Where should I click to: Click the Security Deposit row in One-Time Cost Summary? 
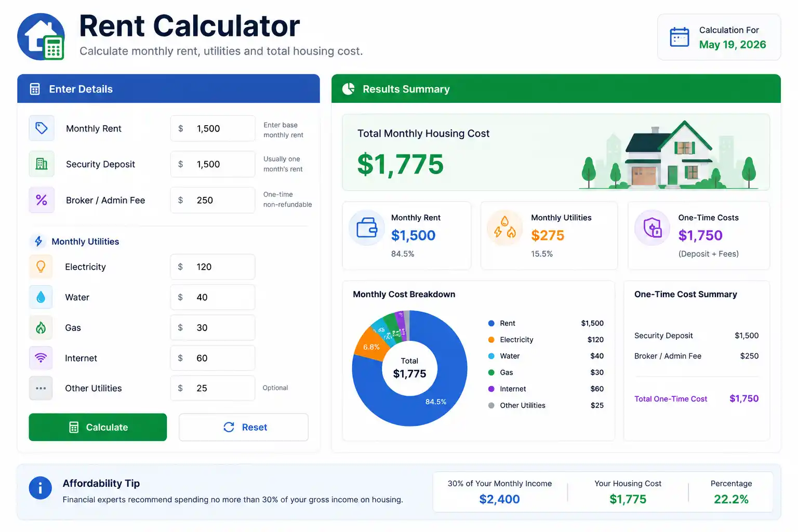[x=696, y=336]
